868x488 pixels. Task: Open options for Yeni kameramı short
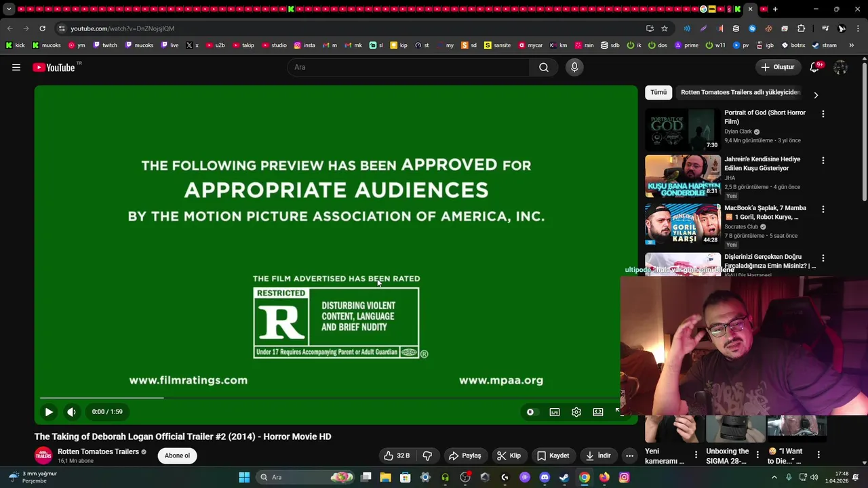point(696,455)
